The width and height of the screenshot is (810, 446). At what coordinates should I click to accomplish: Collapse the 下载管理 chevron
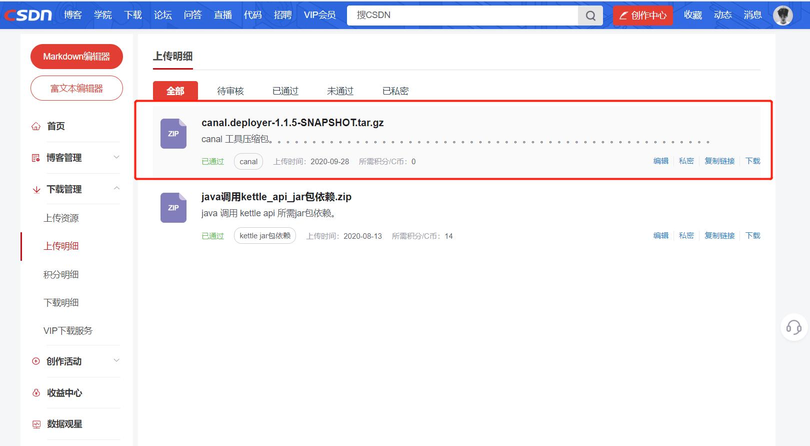(116, 189)
